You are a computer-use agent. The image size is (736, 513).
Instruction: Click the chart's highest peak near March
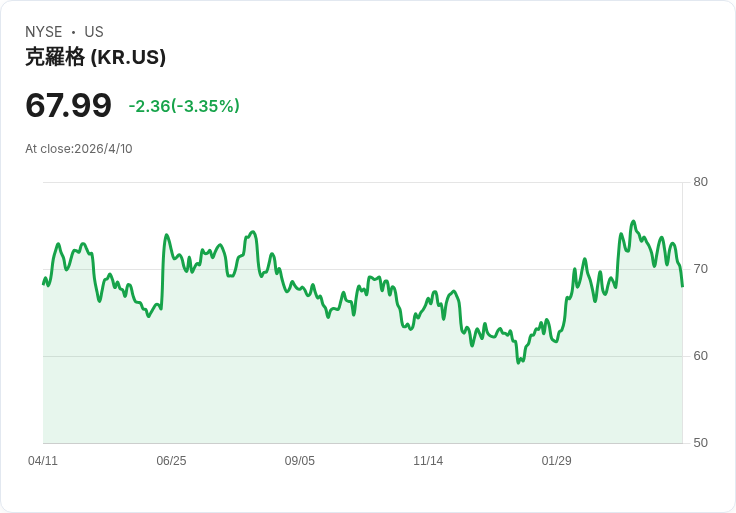point(633,221)
